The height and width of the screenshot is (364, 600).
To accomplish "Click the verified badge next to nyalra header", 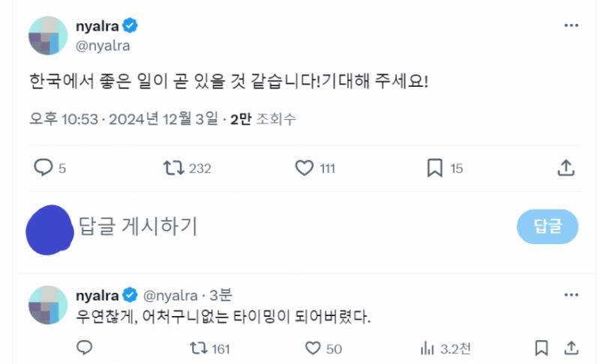I will tap(130, 26).
